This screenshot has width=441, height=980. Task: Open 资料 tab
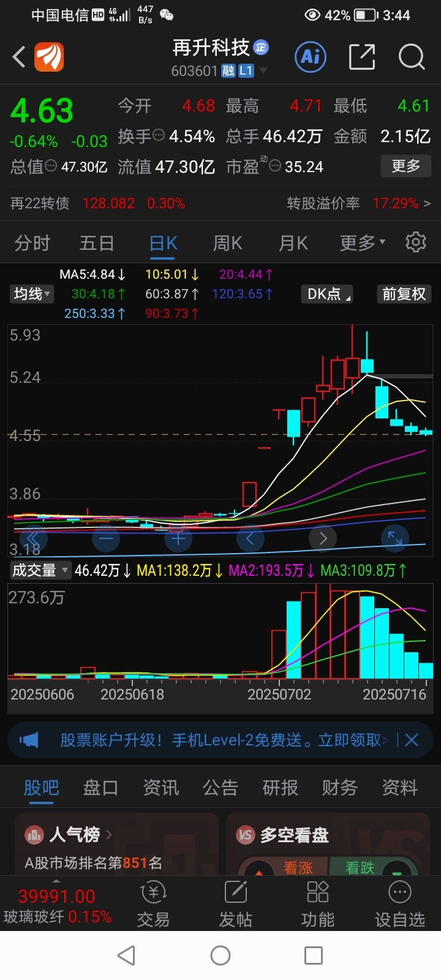pos(400,787)
